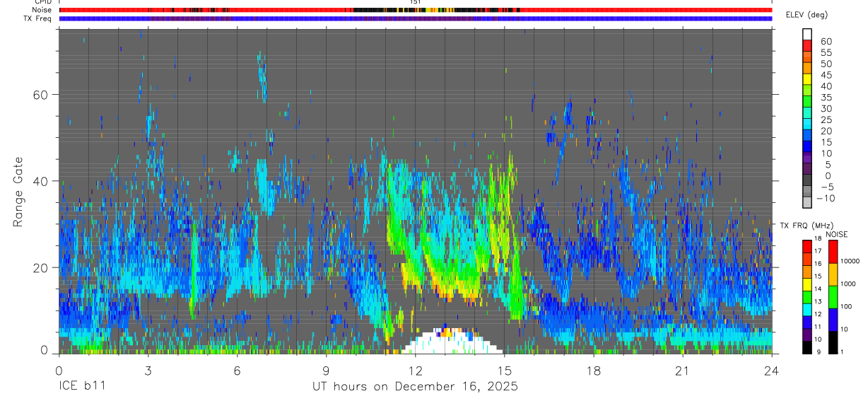Click the ICE b11 radar label
Image resolution: width=868 pixels, height=401 pixels.
point(83,387)
